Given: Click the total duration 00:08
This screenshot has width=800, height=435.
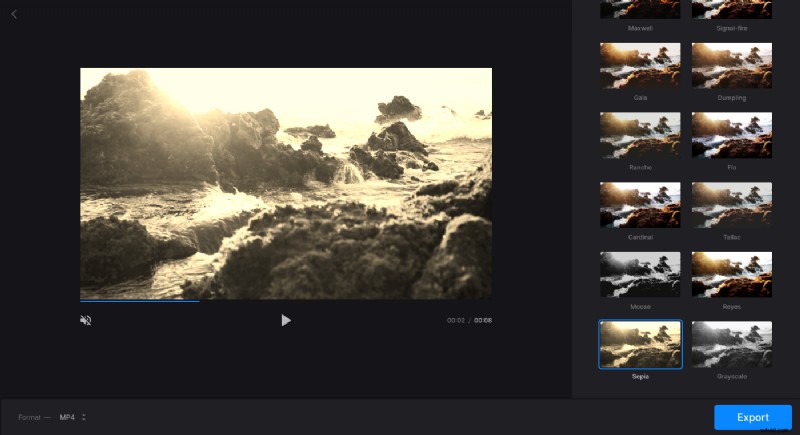Looking at the screenshot, I should pyautogui.click(x=483, y=320).
